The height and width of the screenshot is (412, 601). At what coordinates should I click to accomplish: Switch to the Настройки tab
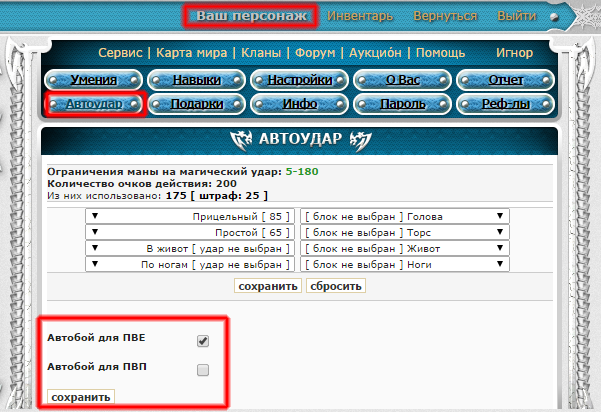[300, 80]
